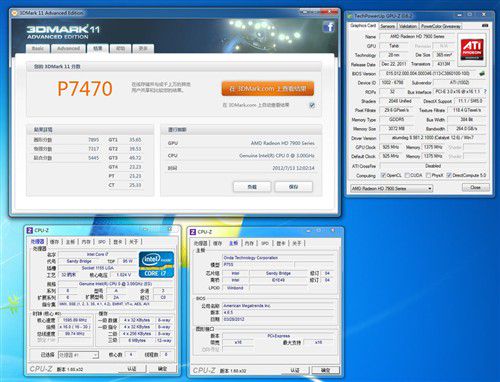Toggle the PhysX checkbox in GPU-Z
Viewport: 500px width, 382px height.
pos(429,175)
